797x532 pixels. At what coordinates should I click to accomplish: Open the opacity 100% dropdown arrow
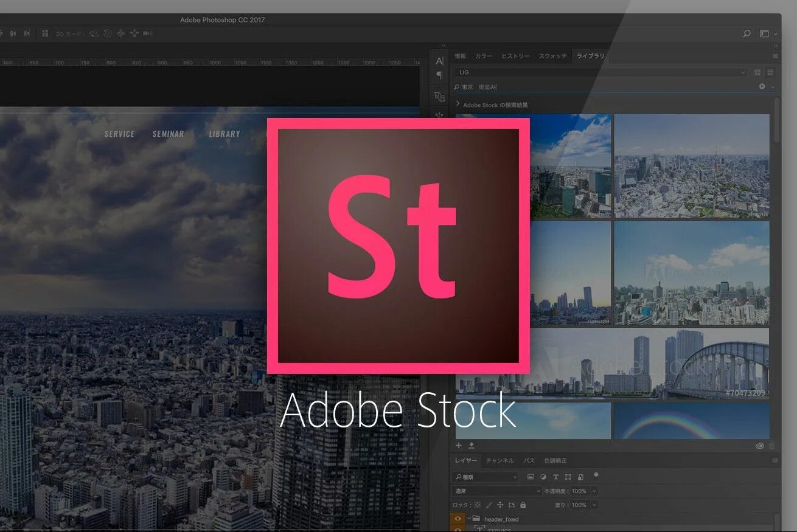pyautogui.click(x=594, y=491)
